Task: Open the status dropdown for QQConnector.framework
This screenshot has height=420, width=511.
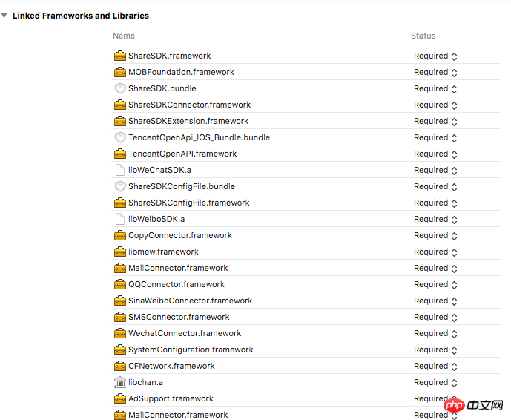Action: pyautogui.click(x=435, y=285)
